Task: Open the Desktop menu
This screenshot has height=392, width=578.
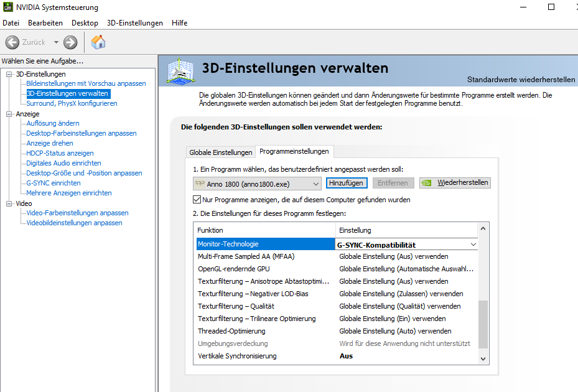Action: click(x=85, y=23)
